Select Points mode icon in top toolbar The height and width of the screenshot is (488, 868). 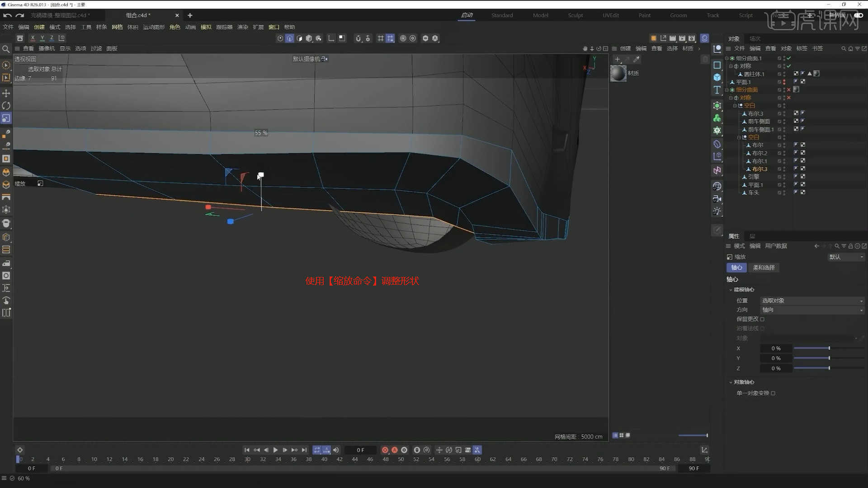pyautogui.click(x=280, y=38)
